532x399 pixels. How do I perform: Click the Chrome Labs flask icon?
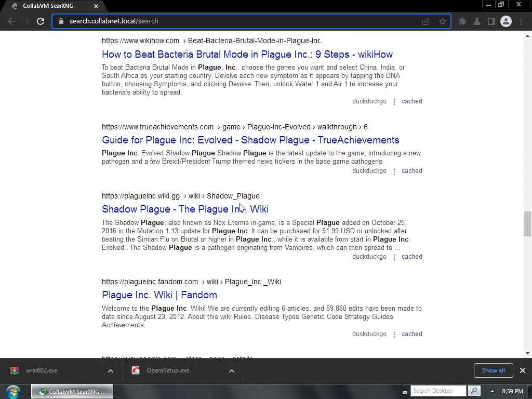477,21
